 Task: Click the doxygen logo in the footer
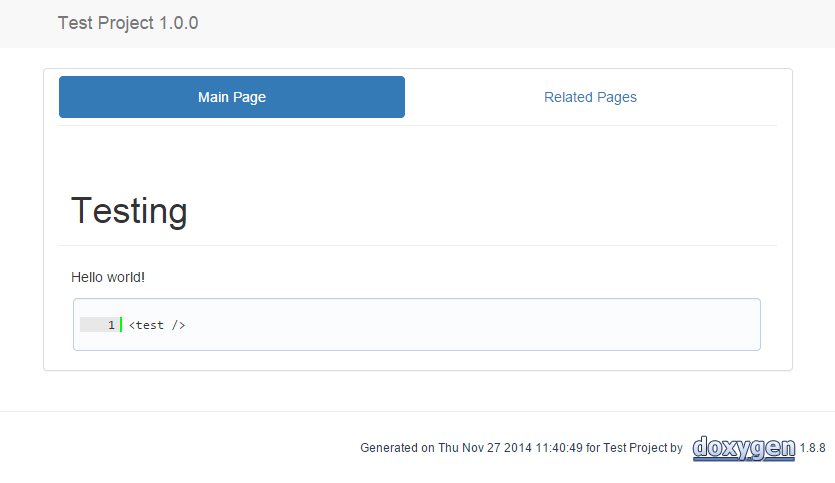(744, 448)
